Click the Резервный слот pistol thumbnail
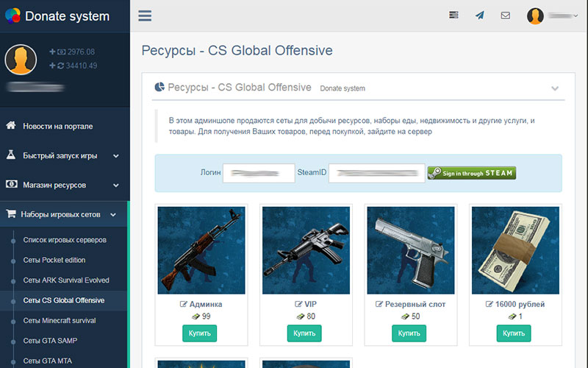 click(409, 250)
